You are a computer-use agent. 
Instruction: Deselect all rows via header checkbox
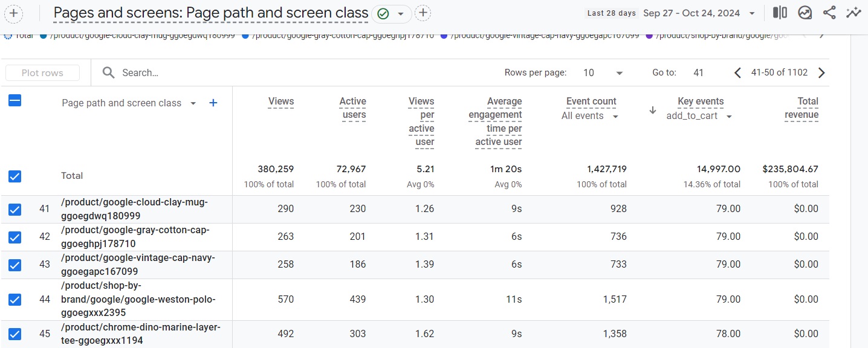tap(15, 101)
